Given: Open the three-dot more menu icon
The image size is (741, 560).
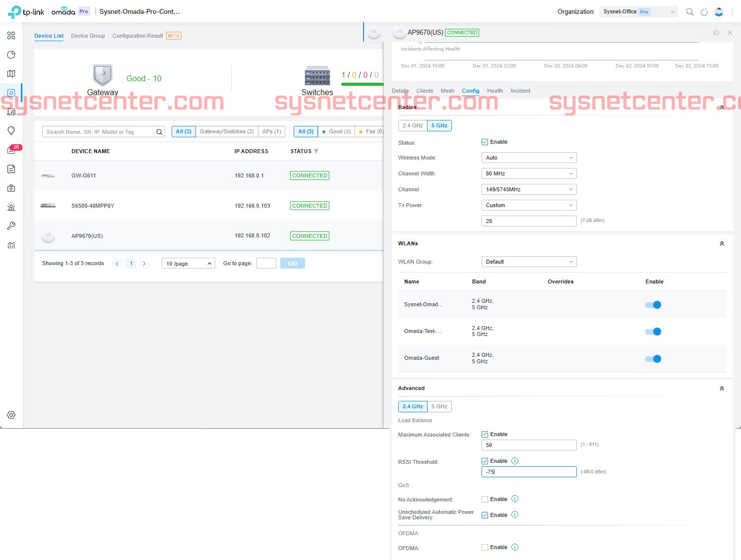Looking at the screenshot, I should coord(732,12).
